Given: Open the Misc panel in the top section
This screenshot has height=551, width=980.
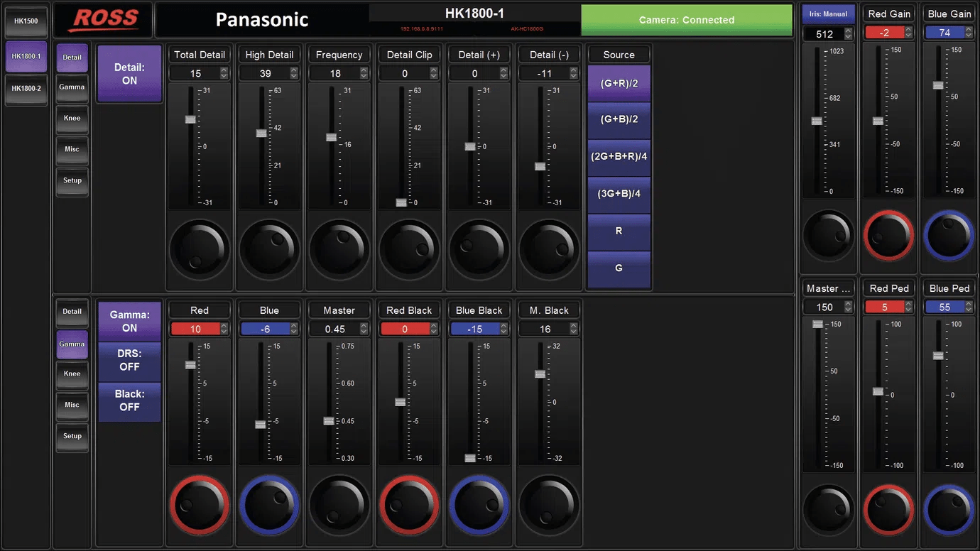Looking at the screenshot, I should pos(72,149).
